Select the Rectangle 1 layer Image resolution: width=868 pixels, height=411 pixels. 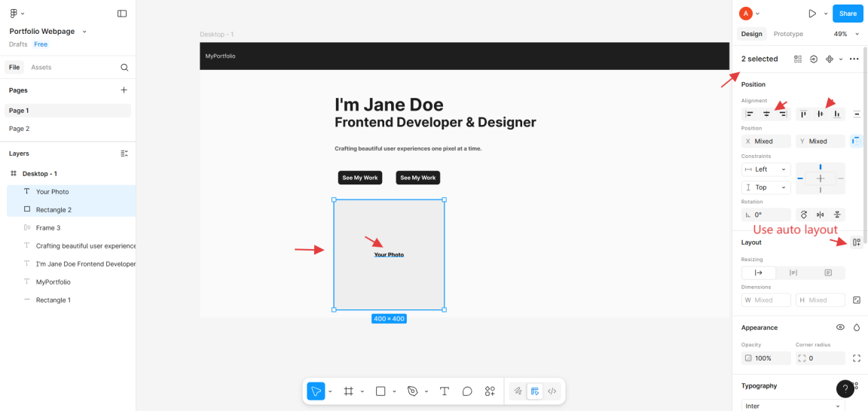[53, 300]
